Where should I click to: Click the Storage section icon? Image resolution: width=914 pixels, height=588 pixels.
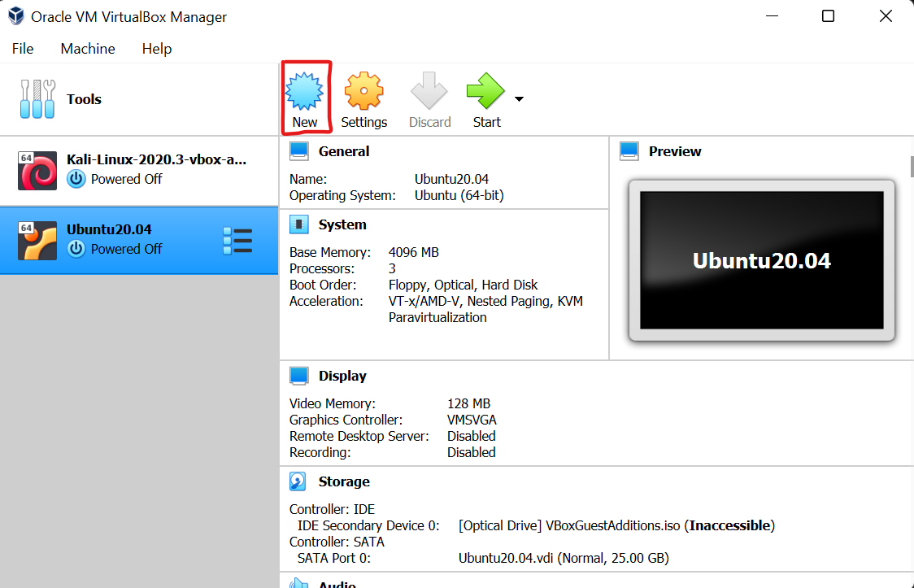(x=298, y=481)
